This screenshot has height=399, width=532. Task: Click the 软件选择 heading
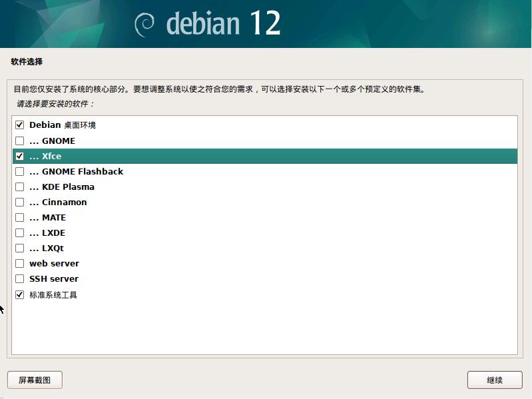coord(27,62)
